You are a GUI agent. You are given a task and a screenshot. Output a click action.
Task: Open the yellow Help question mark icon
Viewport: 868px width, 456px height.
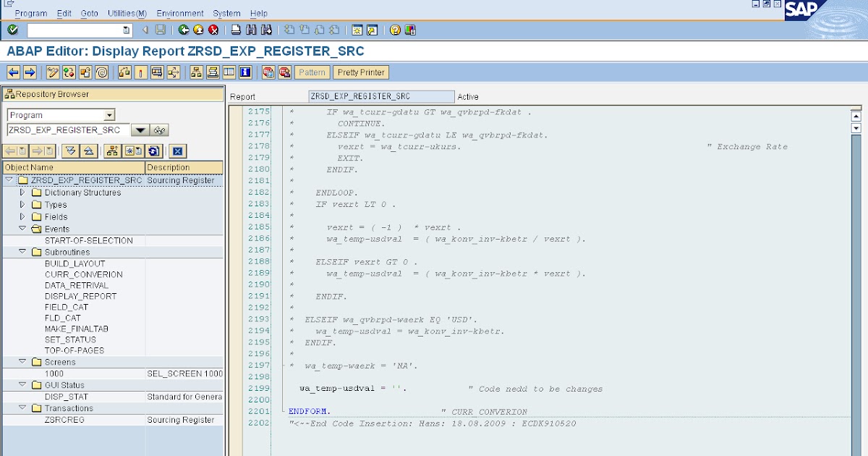(x=395, y=30)
